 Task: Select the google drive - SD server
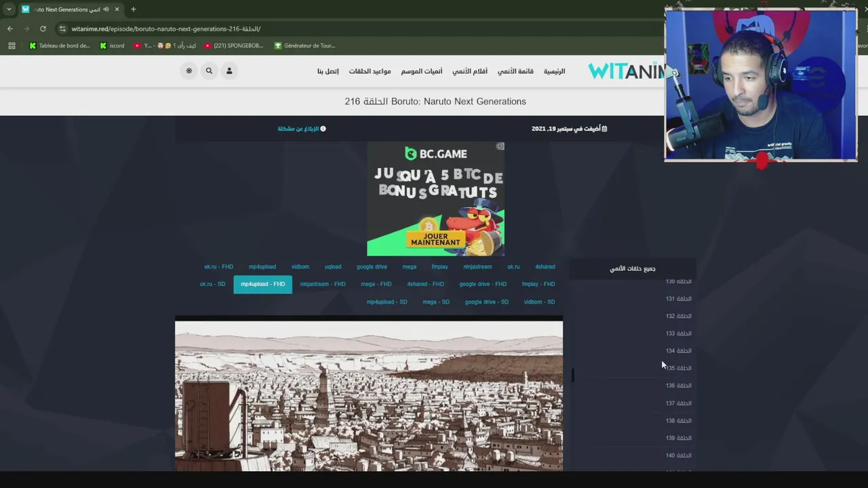486,302
